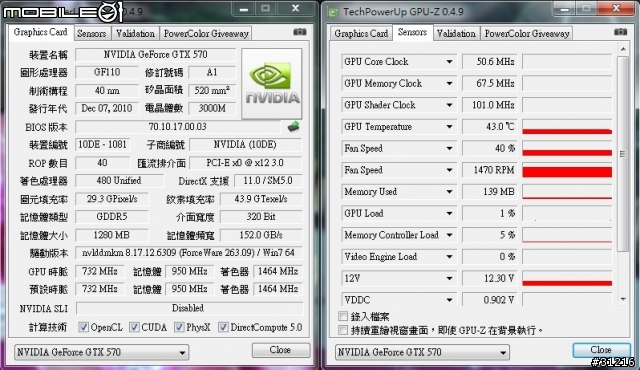The height and width of the screenshot is (370, 640).
Task: Enable the log to file checkbox
Action: [x=343, y=316]
